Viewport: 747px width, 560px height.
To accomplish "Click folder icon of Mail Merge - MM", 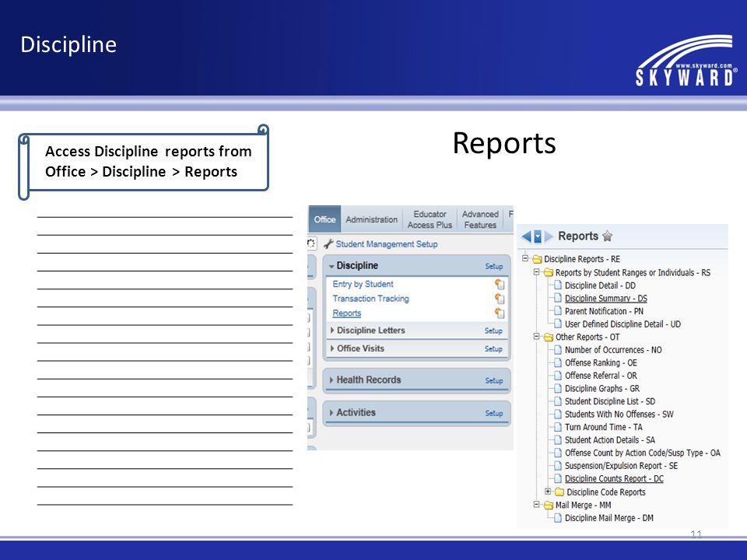I will click(549, 505).
